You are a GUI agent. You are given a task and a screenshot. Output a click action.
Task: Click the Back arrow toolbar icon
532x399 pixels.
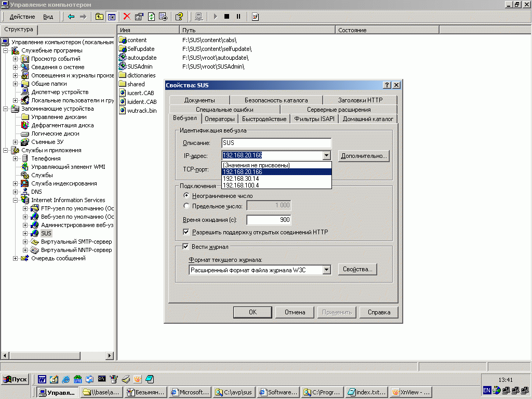click(x=71, y=16)
